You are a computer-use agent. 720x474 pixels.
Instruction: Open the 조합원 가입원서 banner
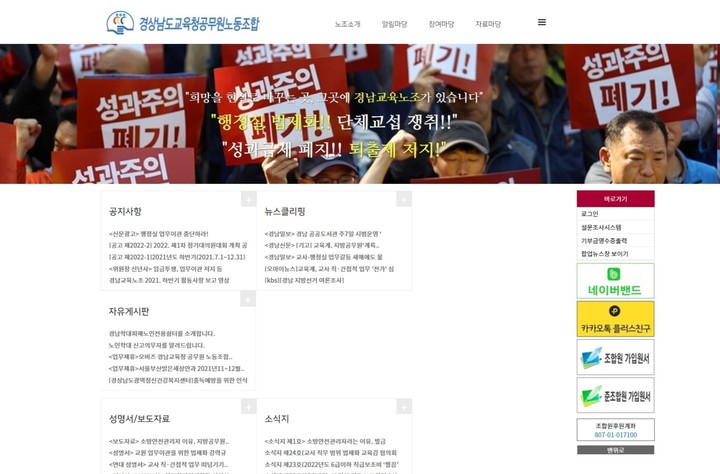[615, 357]
